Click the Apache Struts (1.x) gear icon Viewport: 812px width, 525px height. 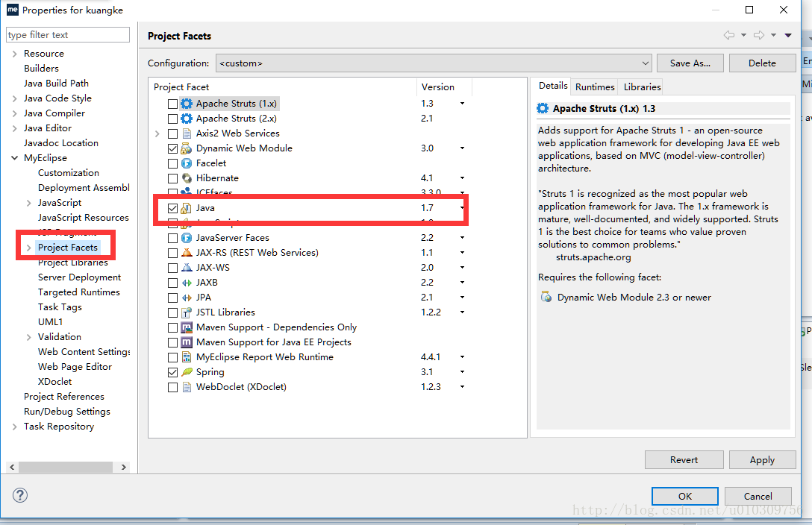[x=187, y=104]
